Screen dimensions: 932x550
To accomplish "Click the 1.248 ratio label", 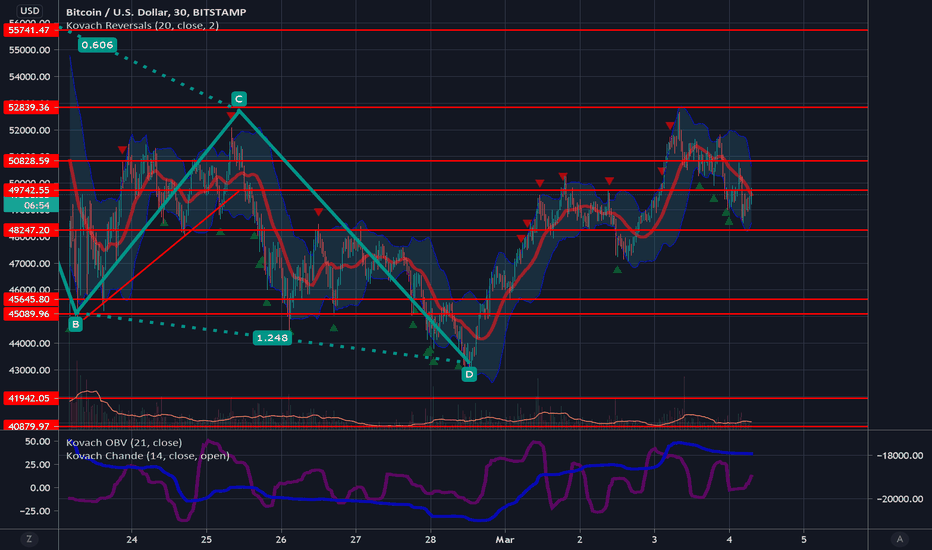I will point(272,338).
